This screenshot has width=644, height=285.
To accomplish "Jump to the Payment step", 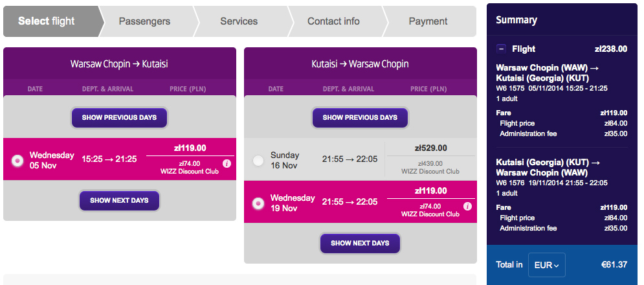I will pos(428,21).
